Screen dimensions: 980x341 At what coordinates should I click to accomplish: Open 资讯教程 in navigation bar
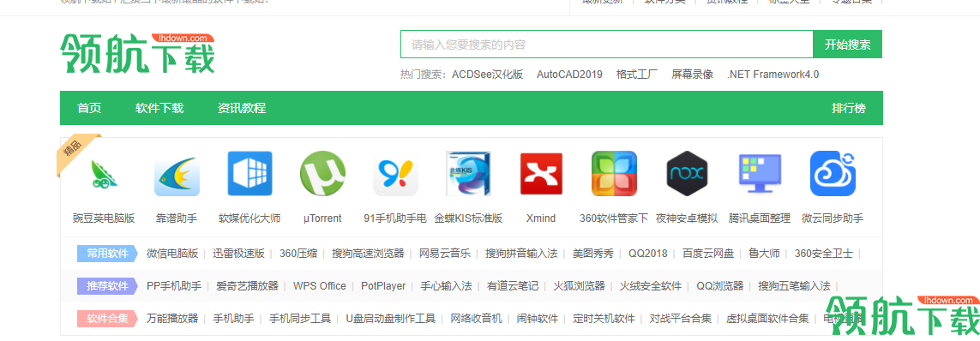pos(242,108)
